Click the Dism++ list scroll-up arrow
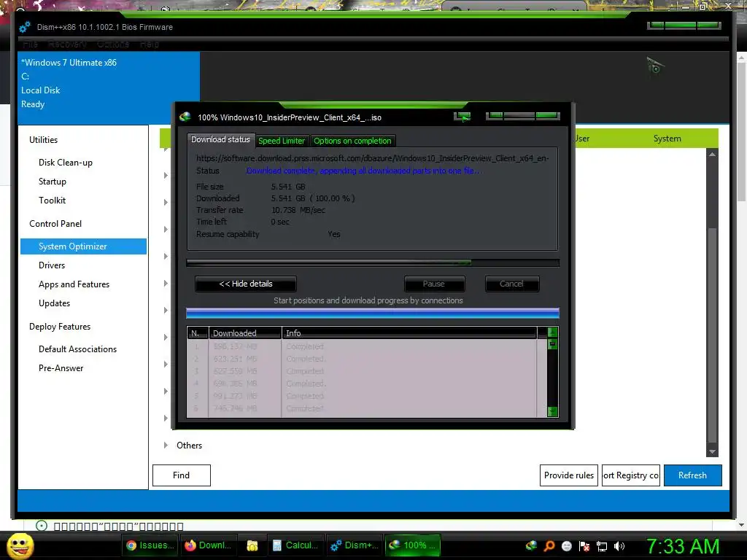The height and width of the screenshot is (560, 747). 712,155
